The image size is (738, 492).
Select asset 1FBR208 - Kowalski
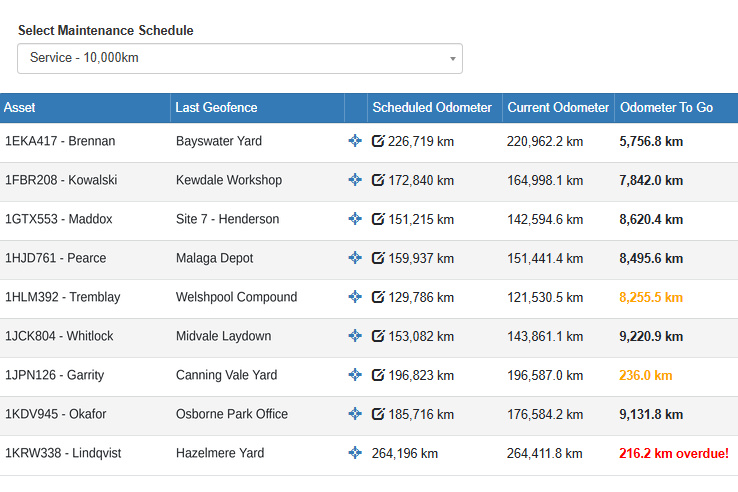(61, 180)
